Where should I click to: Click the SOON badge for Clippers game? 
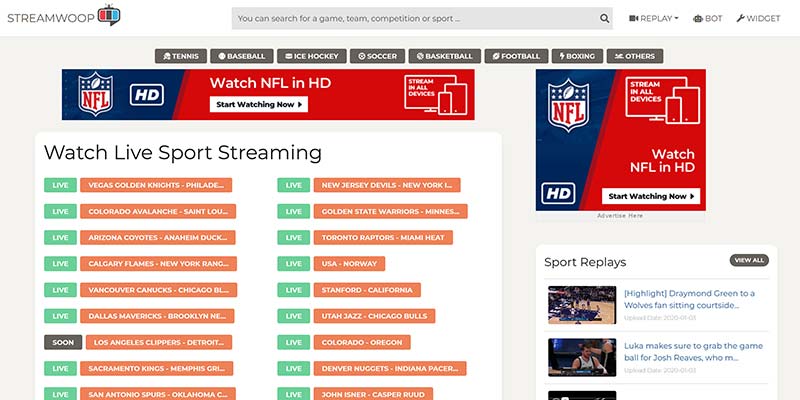[x=63, y=342]
